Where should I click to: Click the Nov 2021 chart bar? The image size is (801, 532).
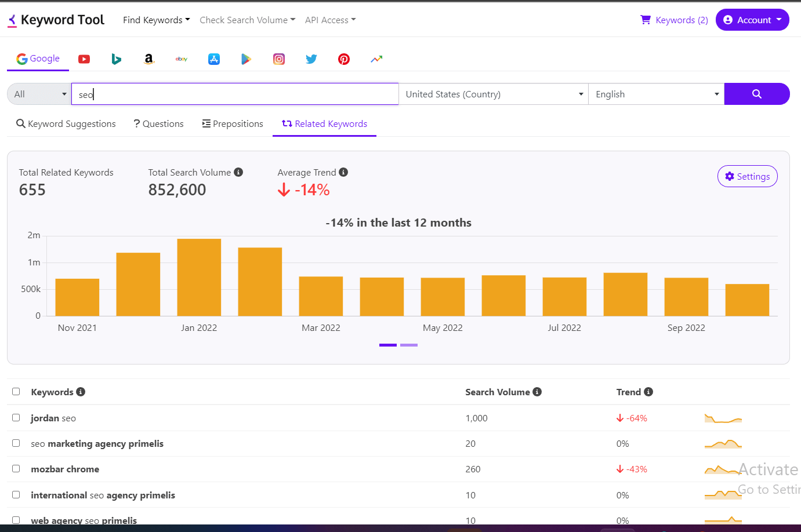coord(77,297)
